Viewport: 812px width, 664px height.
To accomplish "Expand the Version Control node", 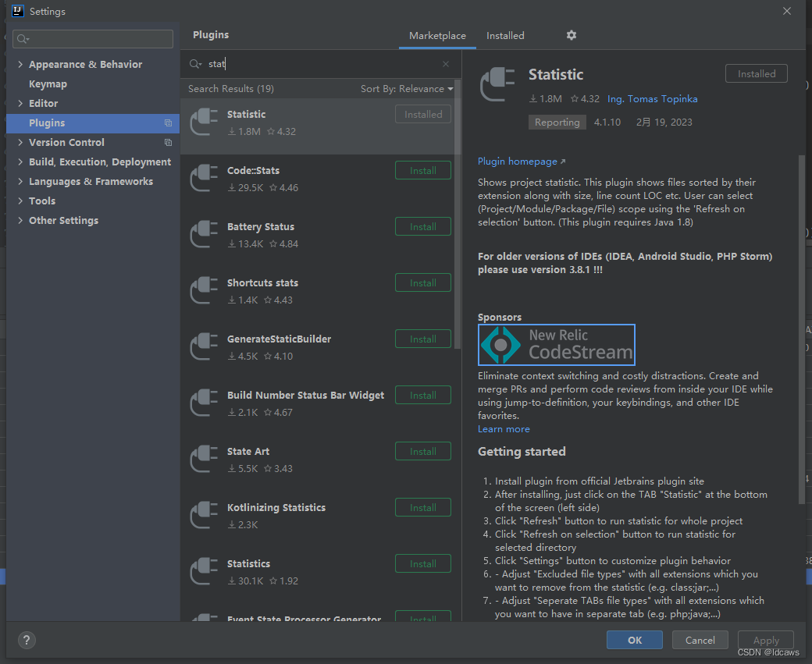I will click(20, 142).
